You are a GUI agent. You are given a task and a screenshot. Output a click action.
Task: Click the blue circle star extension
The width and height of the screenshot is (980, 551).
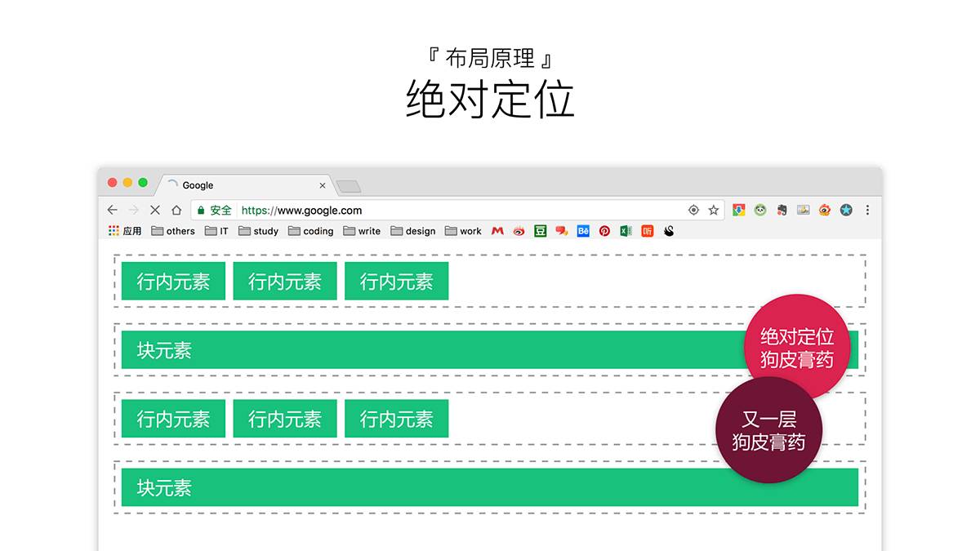(x=846, y=210)
